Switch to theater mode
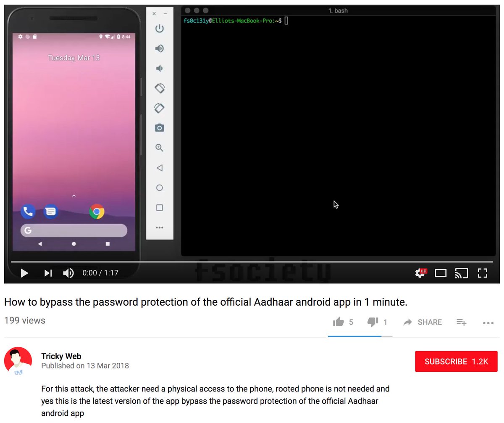This screenshot has width=504, height=423. click(441, 273)
